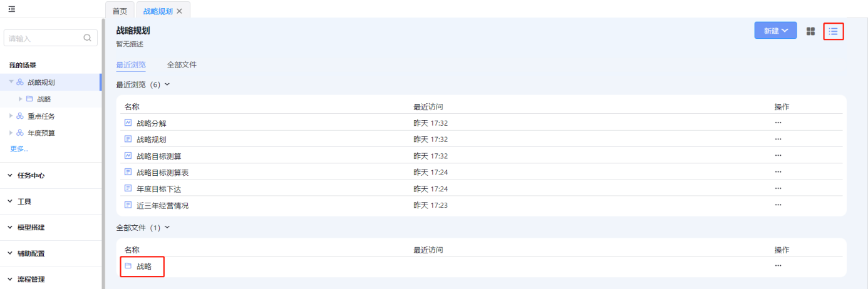Click the search magnifier icon in the sidebar
Image resolution: width=868 pixels, height=289 pixels.
point(87,38)
